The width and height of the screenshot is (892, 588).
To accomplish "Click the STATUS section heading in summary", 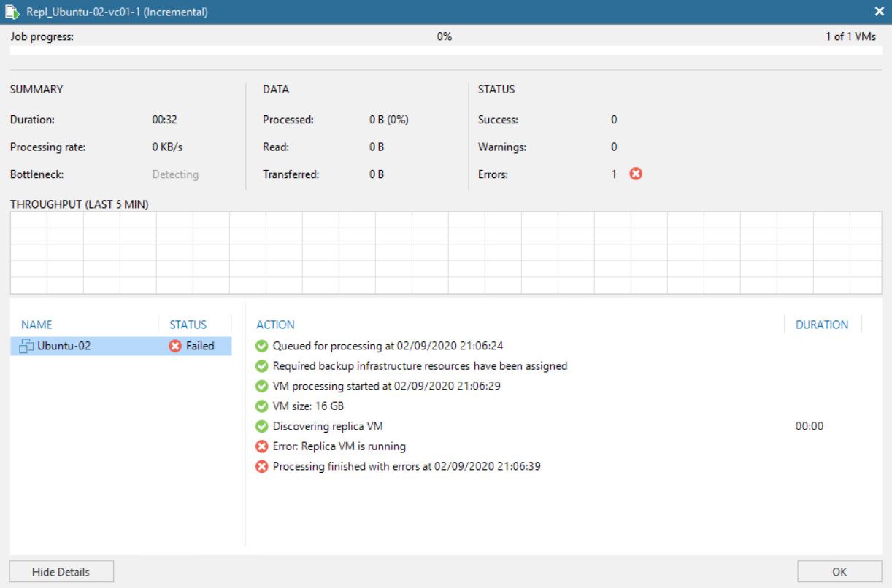I will pyautogui.click(x=496, y=90).
